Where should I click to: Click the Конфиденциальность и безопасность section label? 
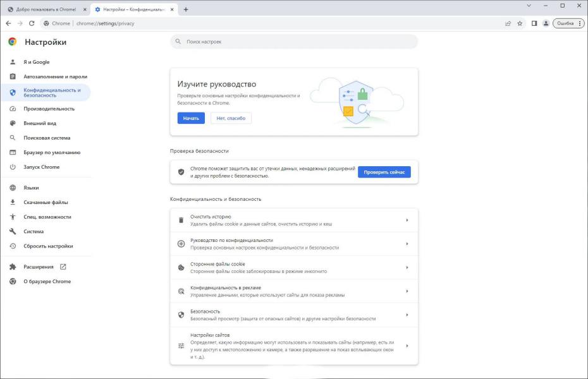pos(216,199)
